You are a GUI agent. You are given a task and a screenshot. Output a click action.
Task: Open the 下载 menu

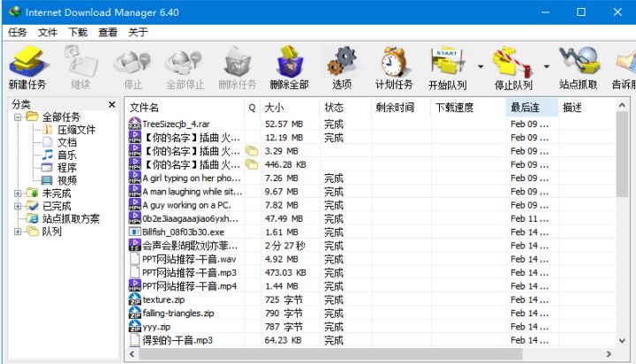[78, 32]
